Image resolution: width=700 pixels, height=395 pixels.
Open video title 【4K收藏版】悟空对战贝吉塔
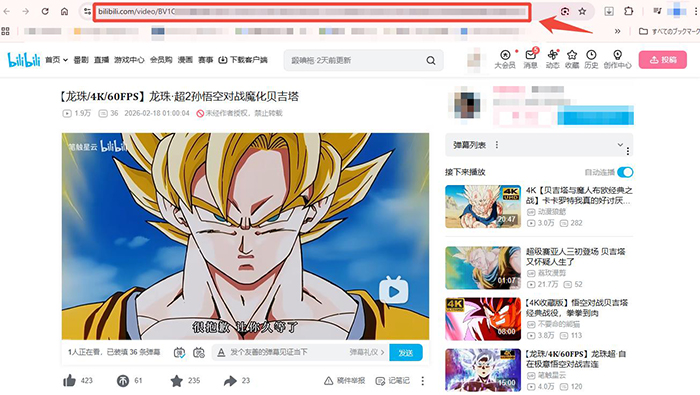577,308
